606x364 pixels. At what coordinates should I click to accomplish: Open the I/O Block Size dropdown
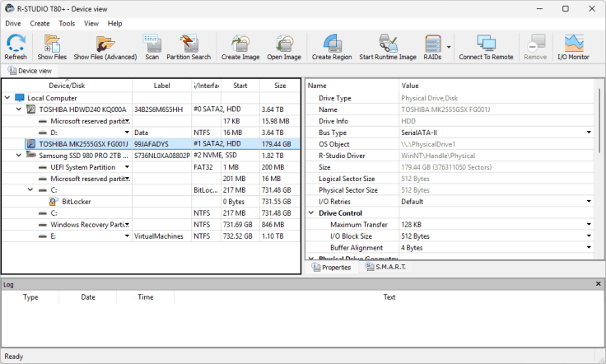[x=589, y=236]
